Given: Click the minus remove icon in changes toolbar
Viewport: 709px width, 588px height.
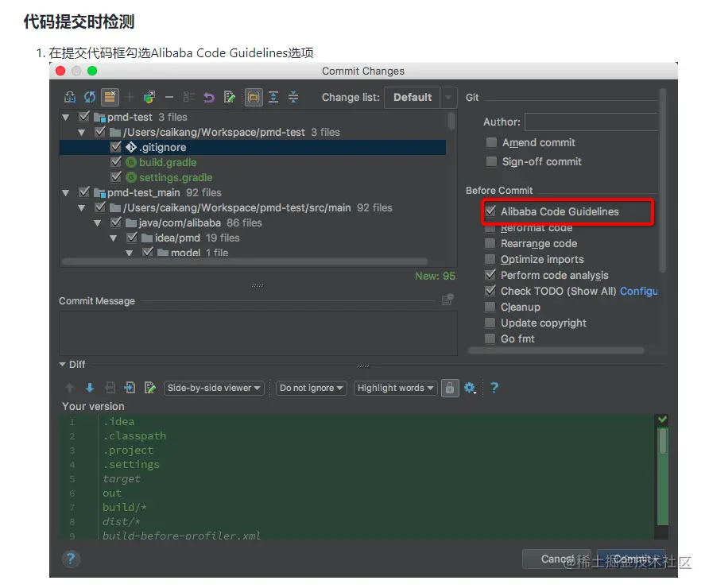Looking at the screenshot, I should tap(169, 97).
